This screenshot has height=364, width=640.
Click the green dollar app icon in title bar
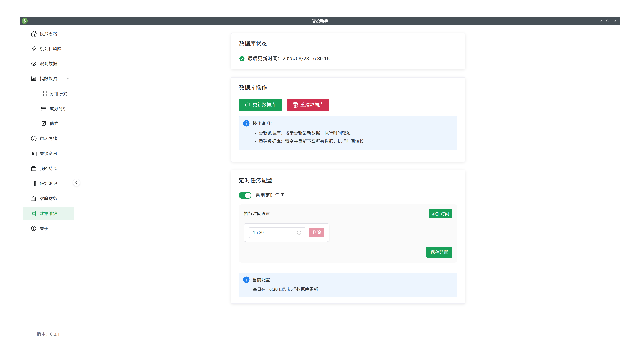(25, 21)
